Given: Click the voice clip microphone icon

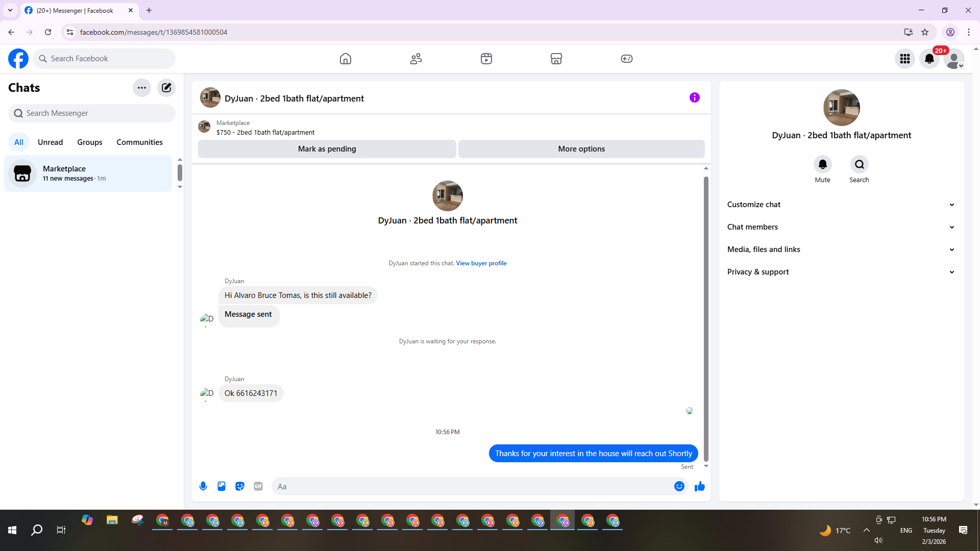Looking at the screenshot, I should tap(203, 486).
